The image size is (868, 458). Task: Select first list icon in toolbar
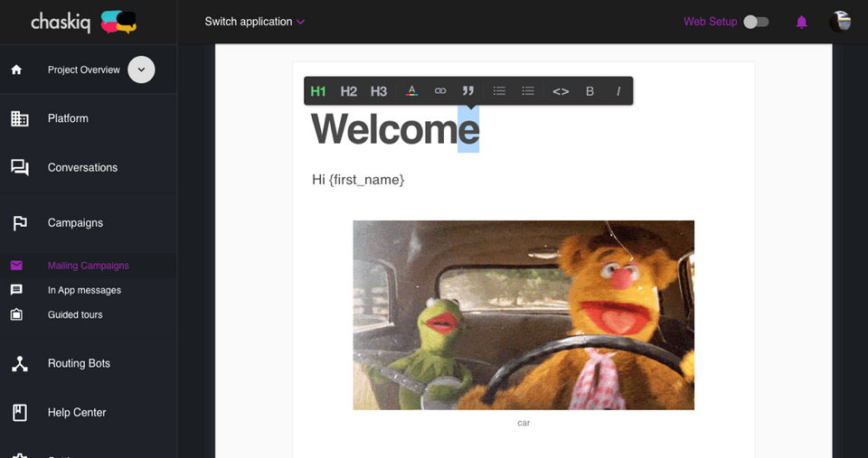point(499,90)
